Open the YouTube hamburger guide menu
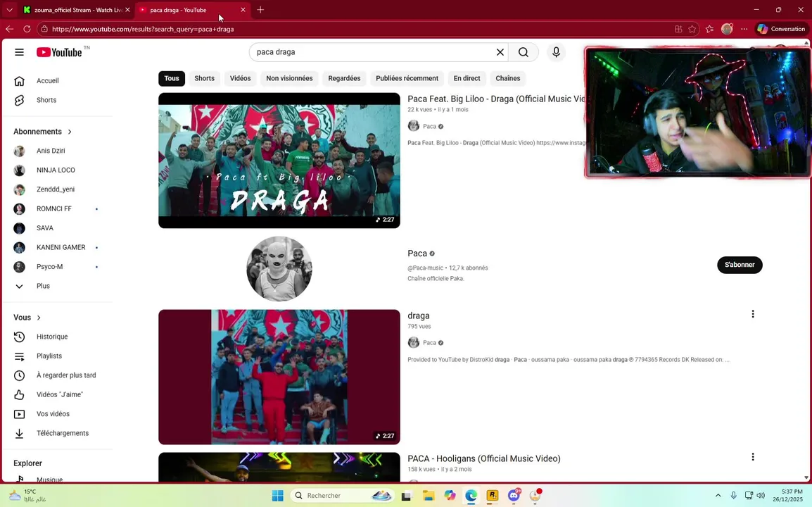812x507 pixels. [19, 52]
